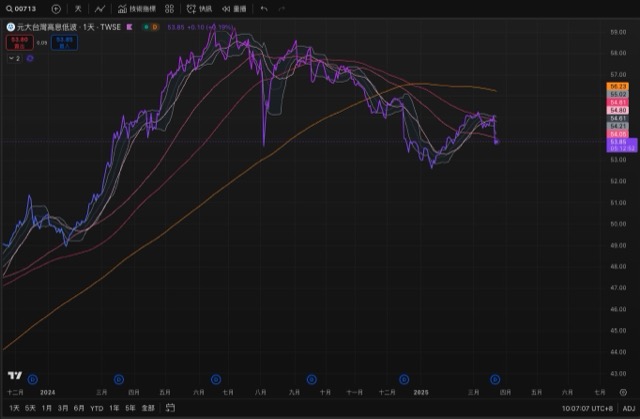Open time axis settings gear icon

click(623, 392)
